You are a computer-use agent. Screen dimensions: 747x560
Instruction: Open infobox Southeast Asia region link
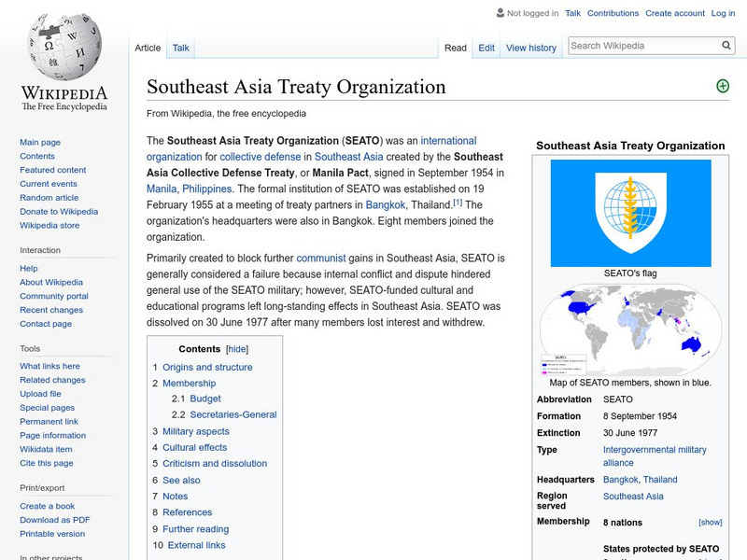tap(633, 497)
